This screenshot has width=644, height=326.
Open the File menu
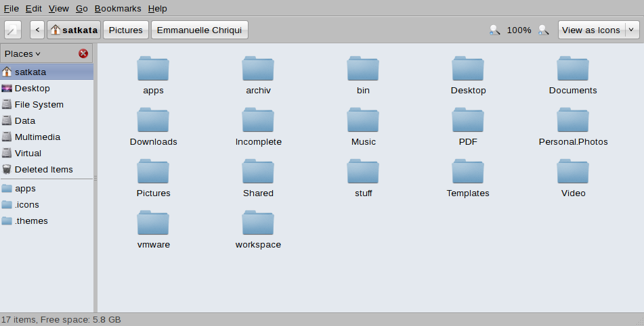11,8
